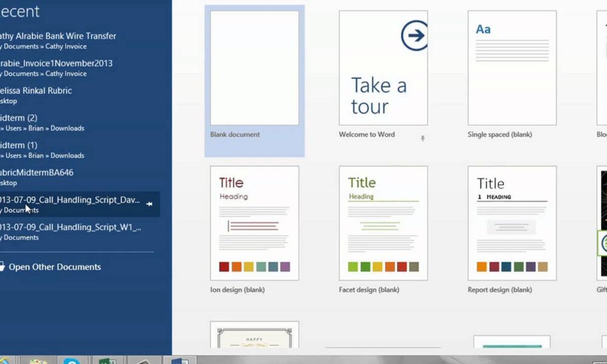Viewport: 607px width, 364px height.
Task: Open the Alrabie_Invoice1November2013 recent file
Action: click(x=56, y=63)
